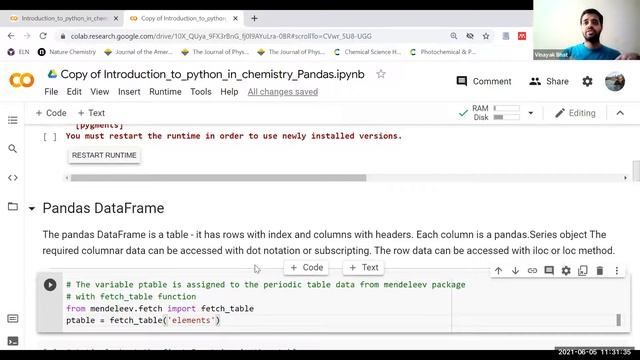This screenshot has height=360, width=640.
Task: Click the Disk usage bar
Action: pyautogui.click(x=507, y=118)
